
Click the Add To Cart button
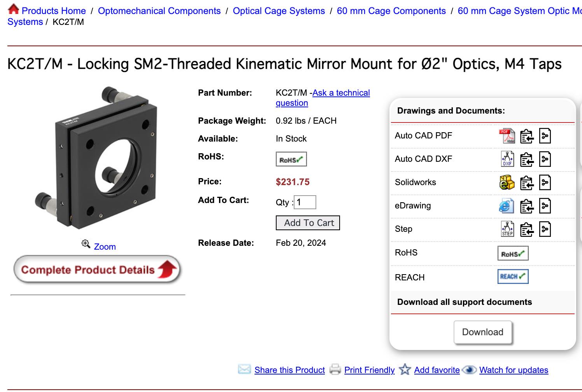(308, 223)
